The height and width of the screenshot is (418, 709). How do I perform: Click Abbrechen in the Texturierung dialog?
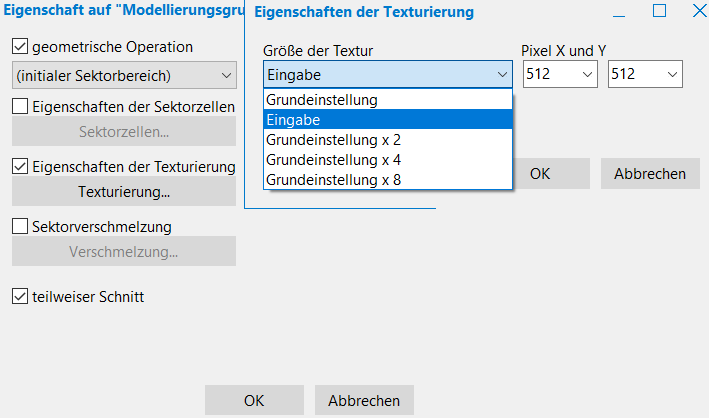pyautogui.click(x=650, y=173)
